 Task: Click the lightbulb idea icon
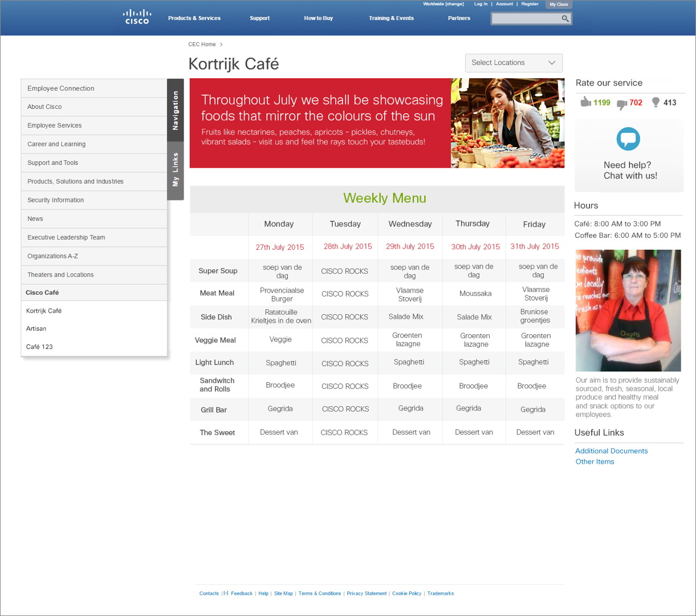click(x=656, y=102)
